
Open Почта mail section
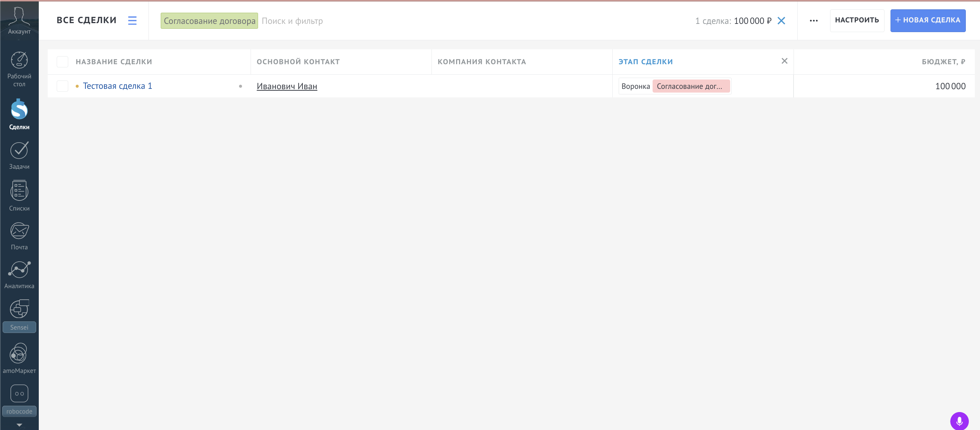coord(19,236)
